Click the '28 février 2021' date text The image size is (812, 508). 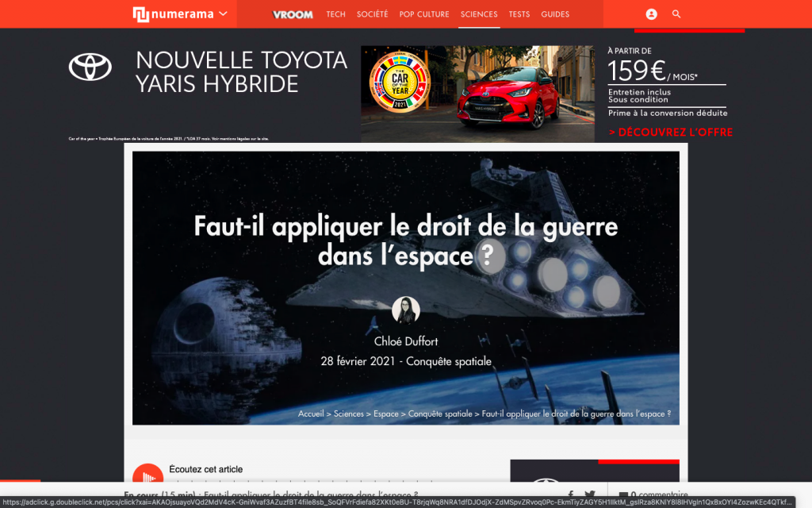[358, 361]
